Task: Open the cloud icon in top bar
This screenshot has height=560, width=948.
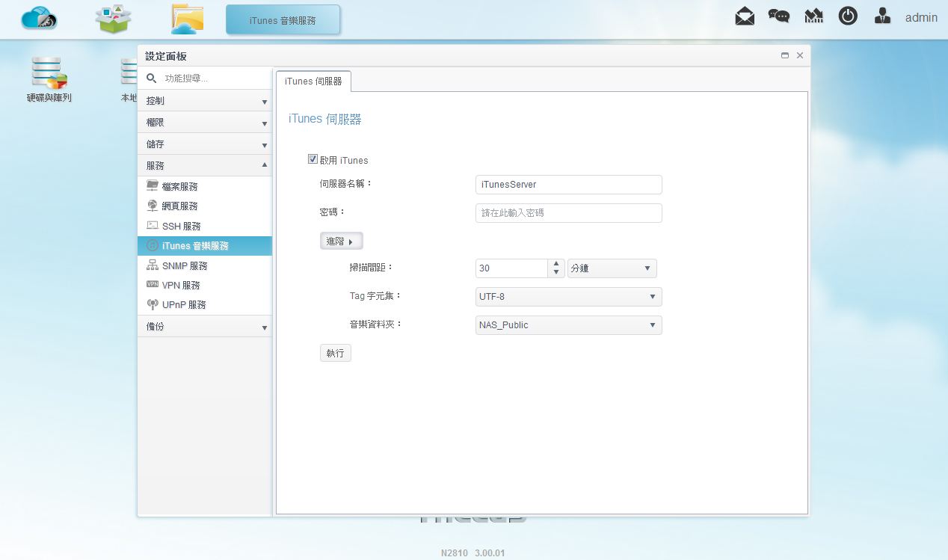Action: tap(40, 19)
